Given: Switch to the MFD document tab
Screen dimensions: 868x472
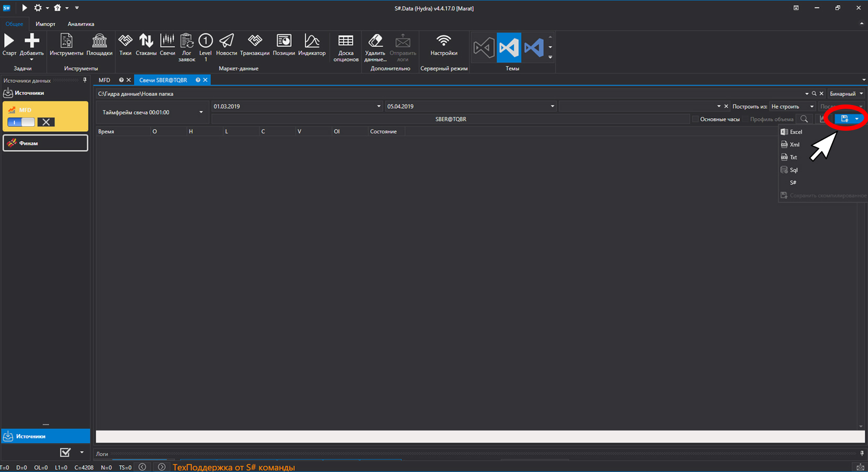Looking at the screenshot, I should 104,80.
